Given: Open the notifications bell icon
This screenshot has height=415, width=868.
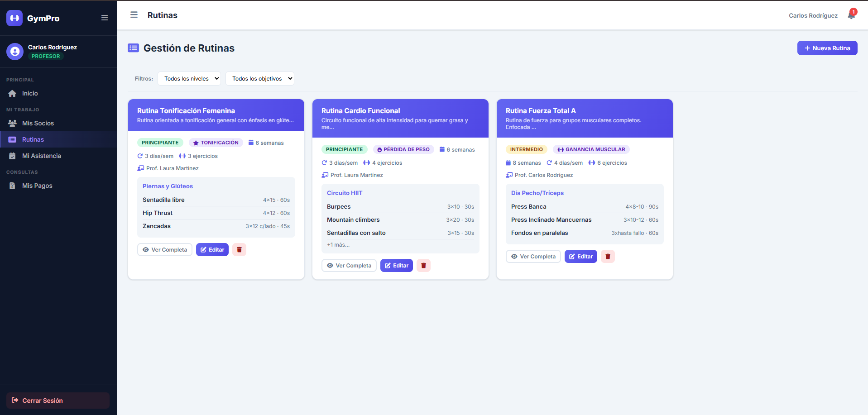Looking at the screenshot, I should pos(851,15).
